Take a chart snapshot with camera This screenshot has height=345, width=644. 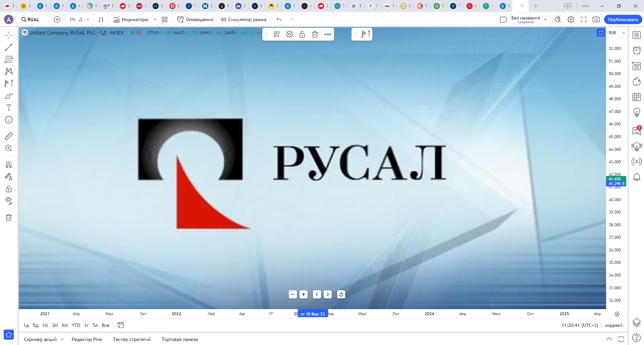tap(596, 19)
